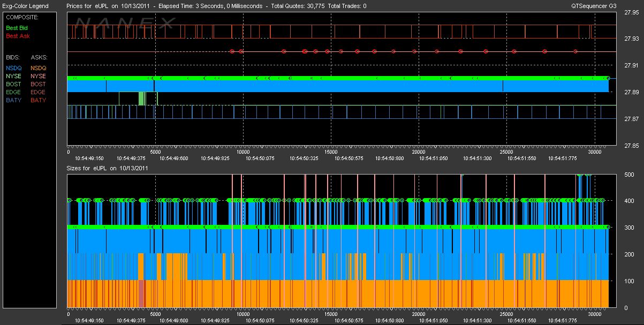The image size is (644, 325).
Task: Click the Prices for eUPL chart title
Action: pos(217,6)
